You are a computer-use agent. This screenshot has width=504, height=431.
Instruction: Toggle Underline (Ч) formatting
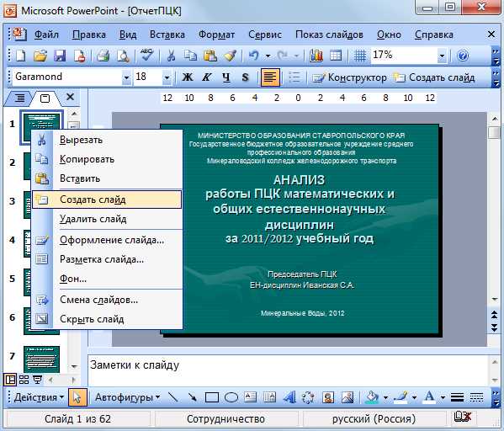coord(226,77)
